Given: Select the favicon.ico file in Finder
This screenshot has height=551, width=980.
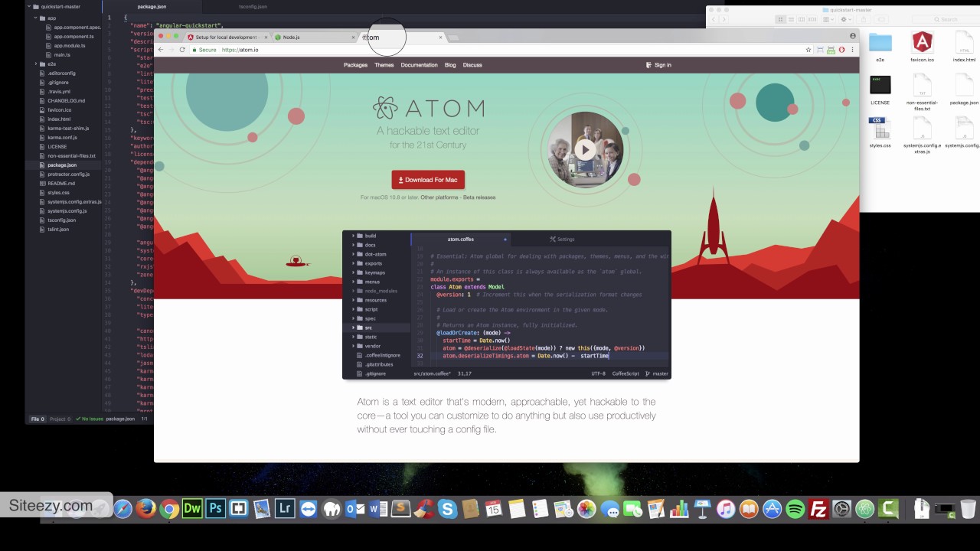Looking at the screenshot, I should tap(922, 47).
